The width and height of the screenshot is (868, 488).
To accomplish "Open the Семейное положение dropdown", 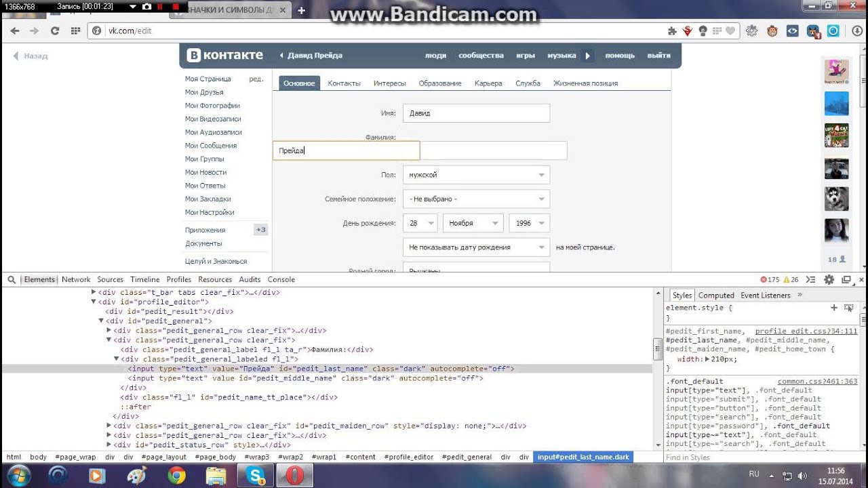I will click(x=476, y=199).
